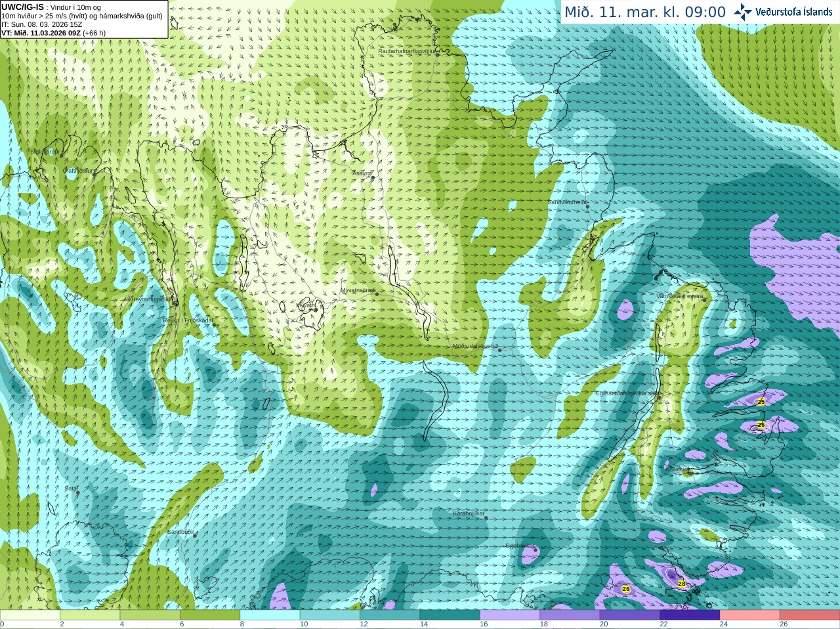Select the Mývatnsöræfi station label

tap(358, 290)
